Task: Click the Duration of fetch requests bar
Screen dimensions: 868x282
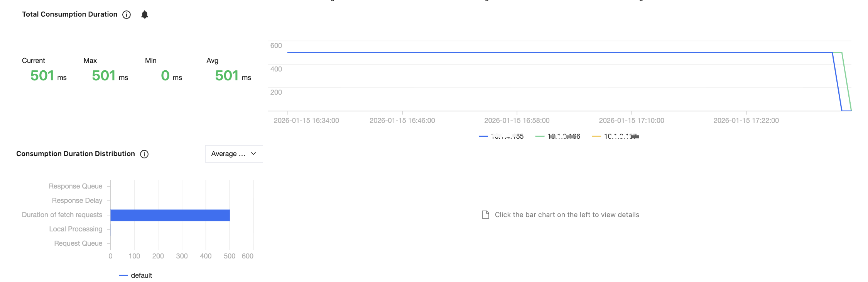Action: pyautogui.click(x=170, y=215)
